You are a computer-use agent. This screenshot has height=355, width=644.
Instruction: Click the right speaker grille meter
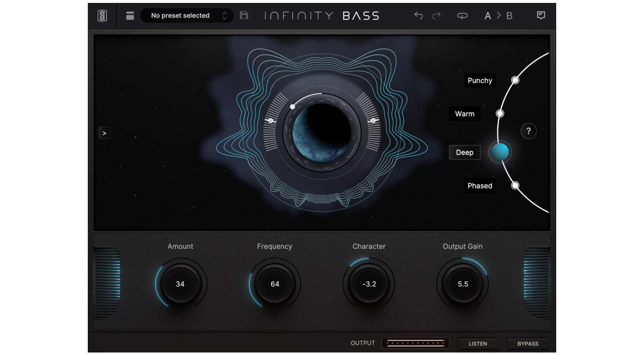pyautogui.click(x=537, y=283)
